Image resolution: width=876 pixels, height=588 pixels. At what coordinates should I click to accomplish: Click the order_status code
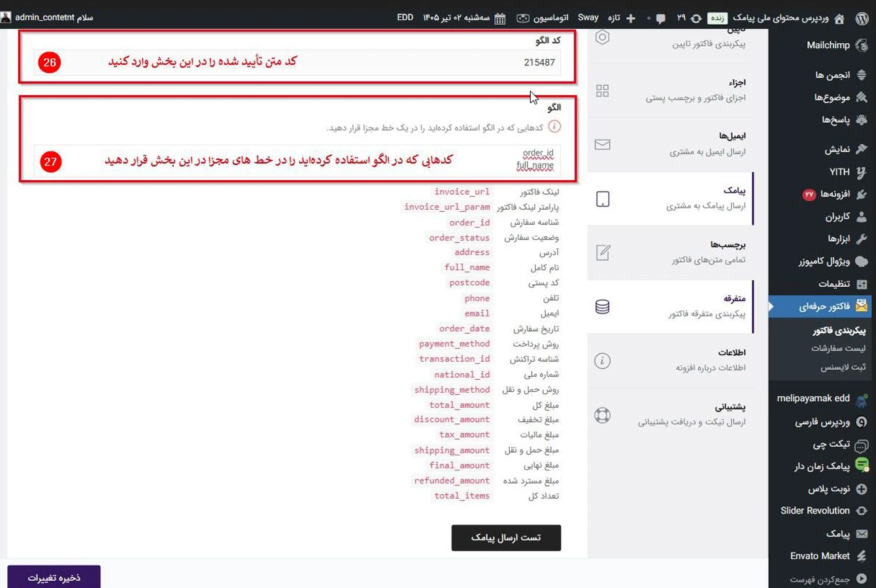click(x=459, y=238)
